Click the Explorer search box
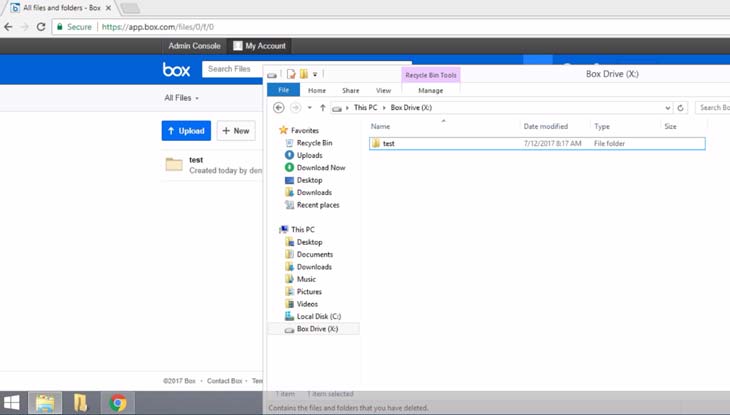This screenshot has height=415, width=730. coord(713,108)
